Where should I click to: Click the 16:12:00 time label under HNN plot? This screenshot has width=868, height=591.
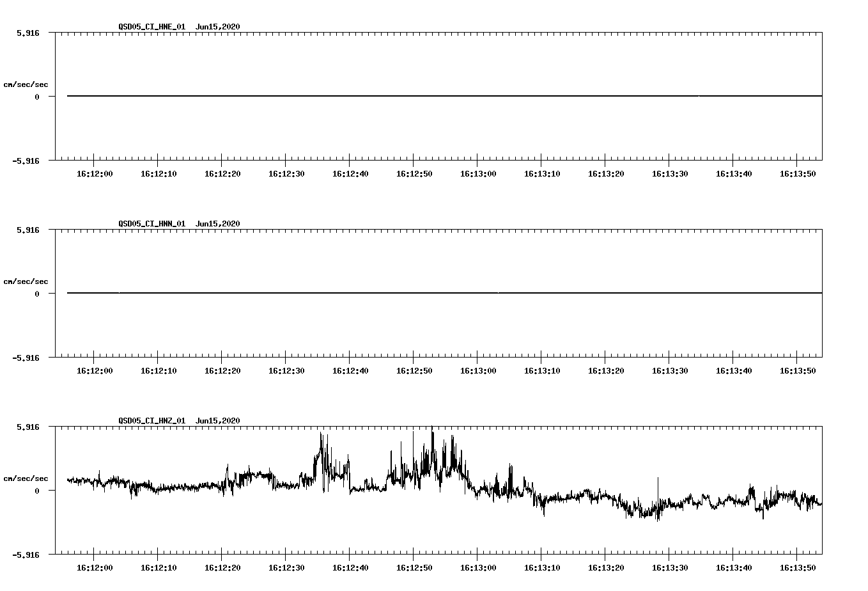click(x=95, y=371)
